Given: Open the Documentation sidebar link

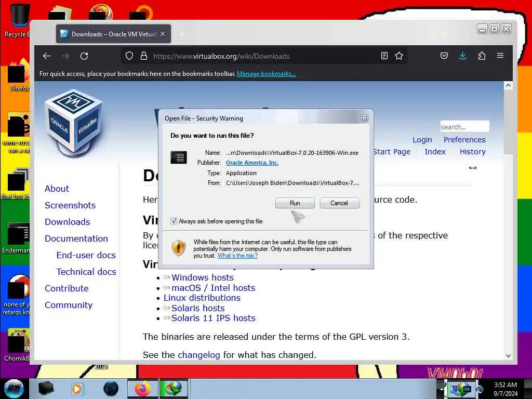Looking at the screenshot, I should 76,238.
